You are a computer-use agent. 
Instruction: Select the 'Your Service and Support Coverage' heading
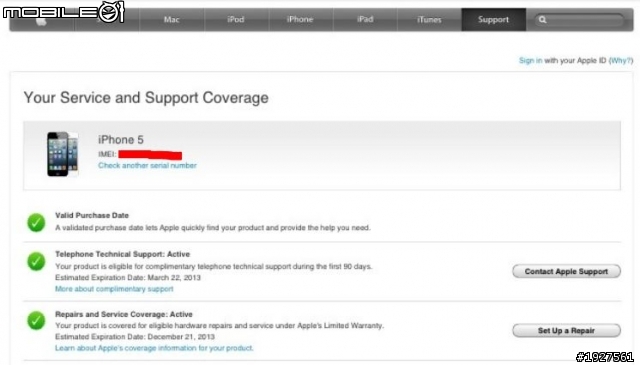[x=146, y=98]
